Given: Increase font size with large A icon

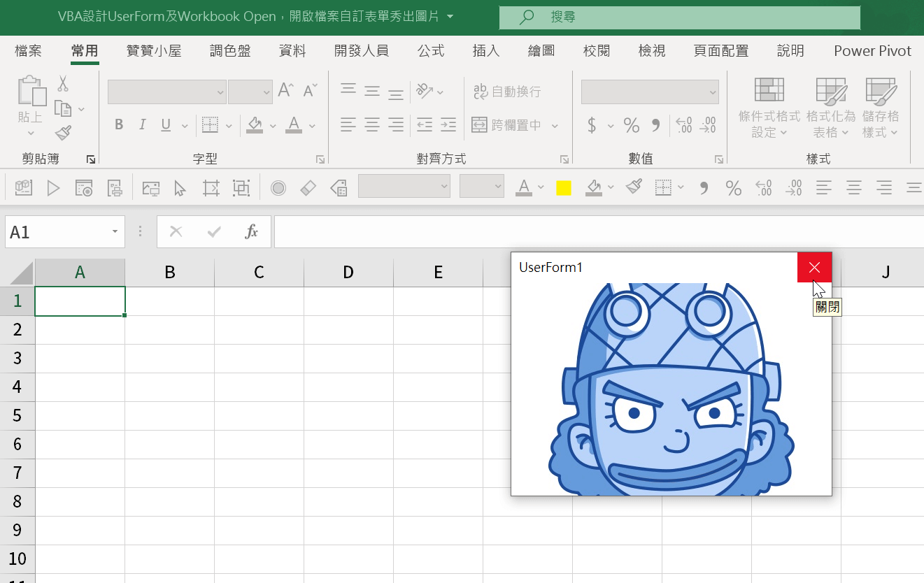Looking at the screenshot, I should 285,89.
